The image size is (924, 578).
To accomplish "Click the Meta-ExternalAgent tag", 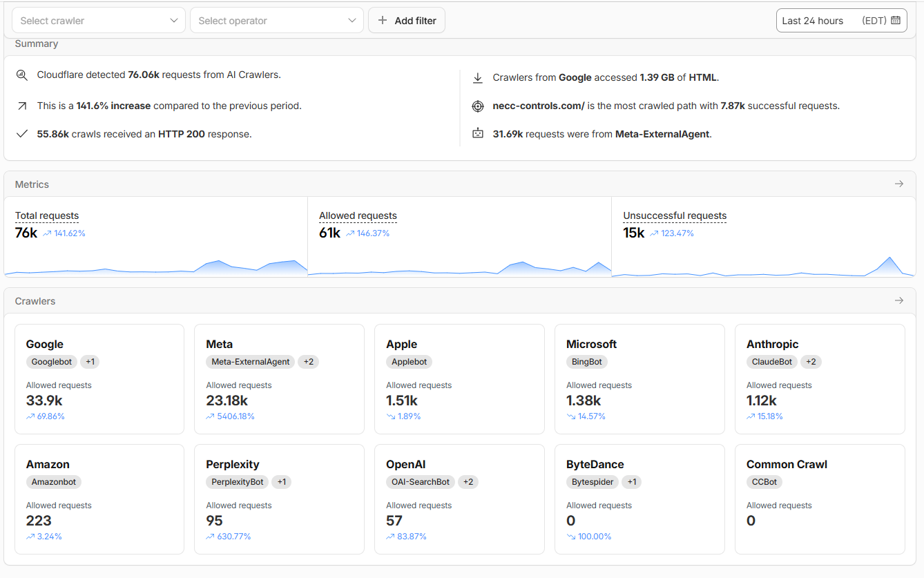I will pyautogui.click(x=251, y=362).
